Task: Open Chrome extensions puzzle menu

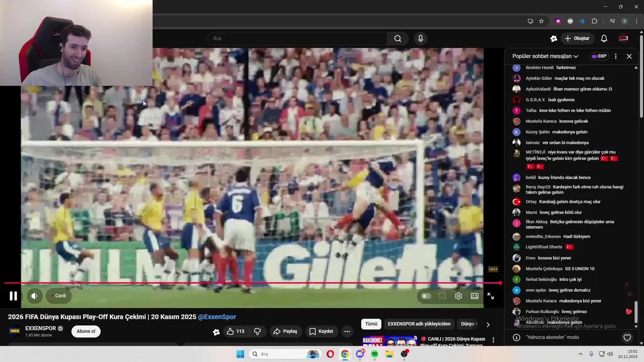Action: coord(595,21)
